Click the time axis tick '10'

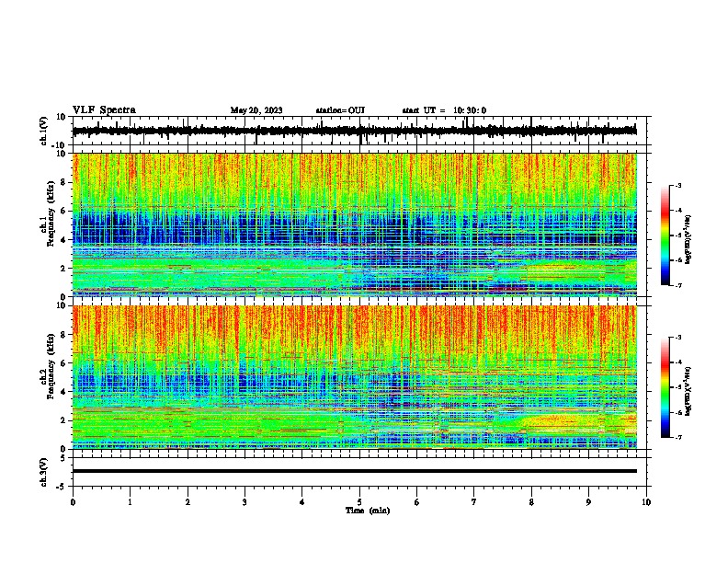pyautogui.click(x=646, y=502)
